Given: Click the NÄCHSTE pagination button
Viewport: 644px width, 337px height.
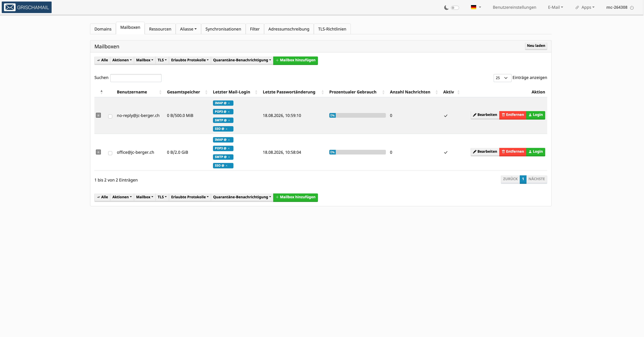Looking at the screenshot, I should pyautogui.click(x=537, y=179).
